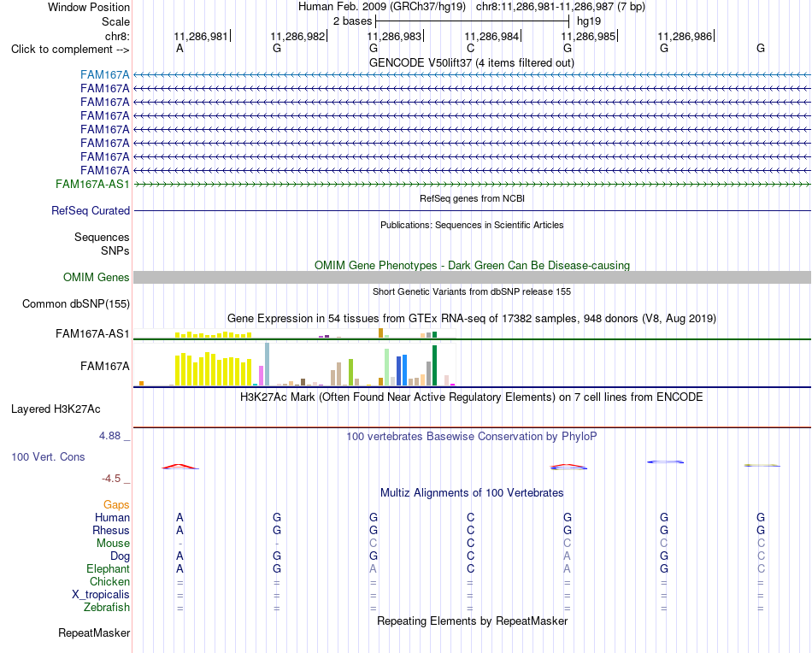
Task: Open the FAM167A-AS1 GTEx expression bar chart
Action: pyautogui.click(x=295, y=333)
